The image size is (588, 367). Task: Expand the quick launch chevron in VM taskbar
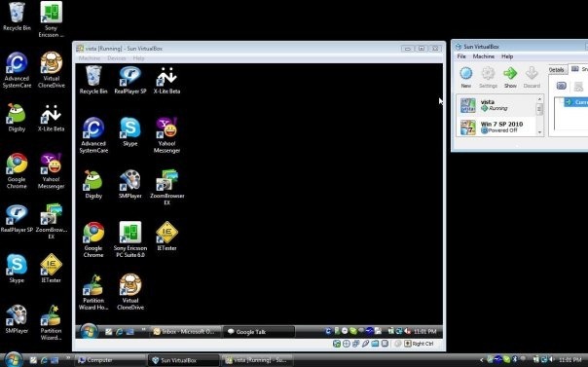pyautogui.click(x=143, y=329)
